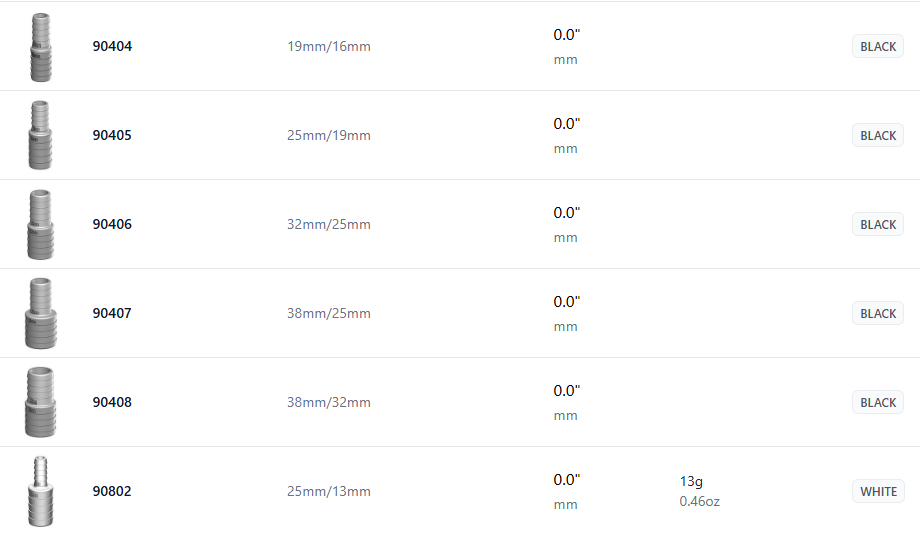Go to product 90406
Screen dimensions: 920x542
pos(112,224)
